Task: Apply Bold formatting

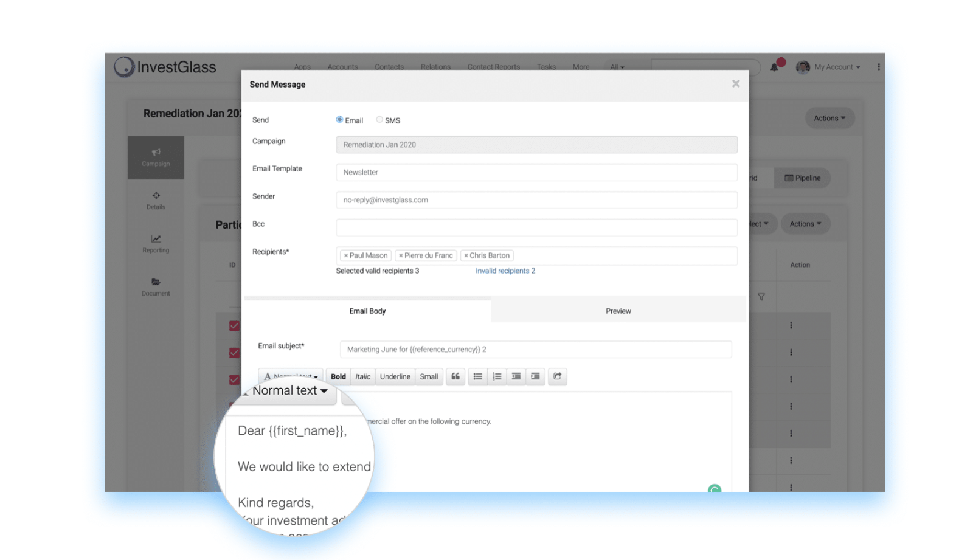Action: tap(338, 377)
